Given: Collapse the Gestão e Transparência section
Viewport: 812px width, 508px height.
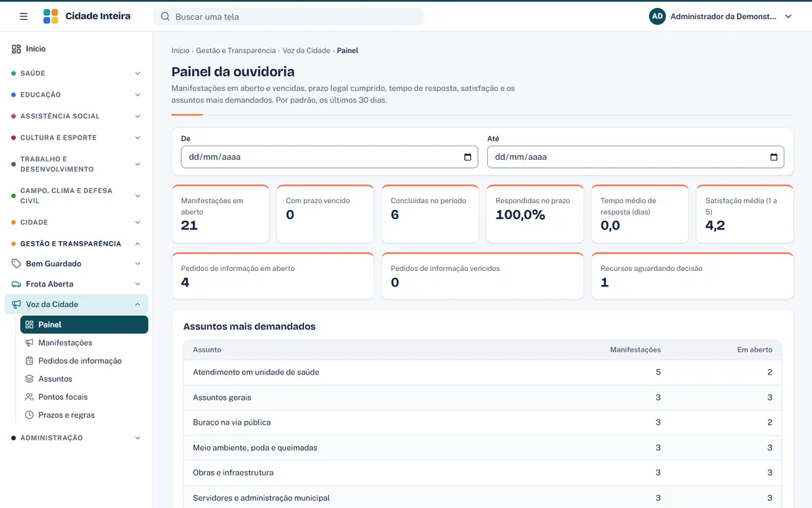Looking at the screenshot, I should pyautogui.click(x=76, y=244).
